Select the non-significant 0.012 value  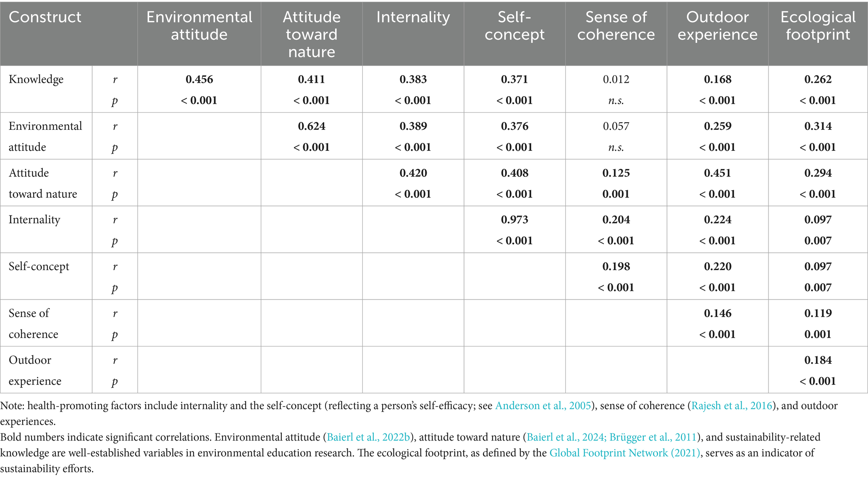(x=616, y=79)
